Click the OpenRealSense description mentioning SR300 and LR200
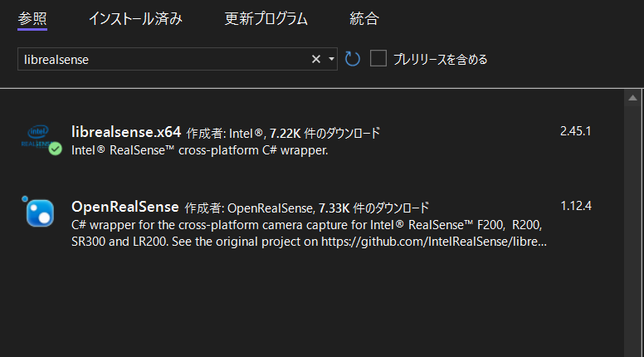Image resolution: width=644 pixels, height=357 pixels. point(309,233)
